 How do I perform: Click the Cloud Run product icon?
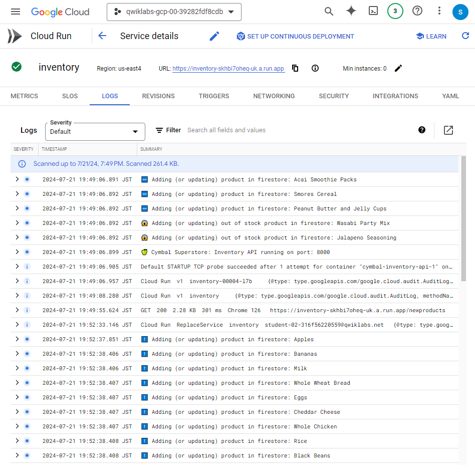15,36
